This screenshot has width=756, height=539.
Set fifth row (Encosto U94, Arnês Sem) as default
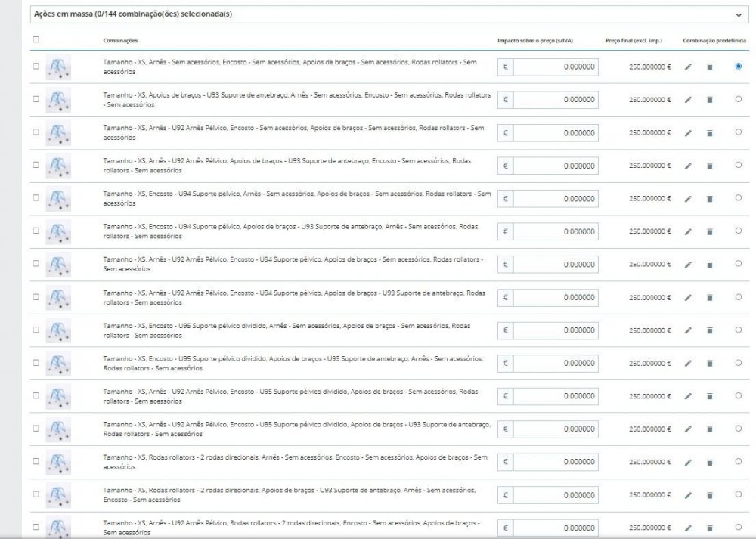738,197
